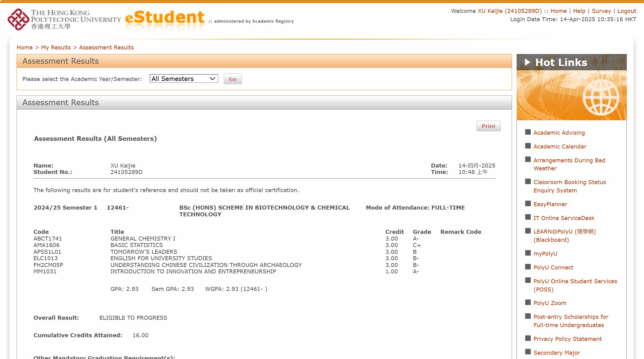644x359 pixels.
Task: Open the Logout link
Action: pyautogui.click(x=627, y=11)
